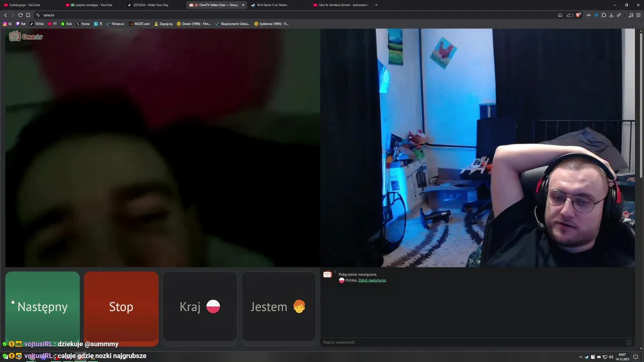This screenshot has width=644, height=362.
Task: Open the volume control in tray
Action: coord(611,357)
